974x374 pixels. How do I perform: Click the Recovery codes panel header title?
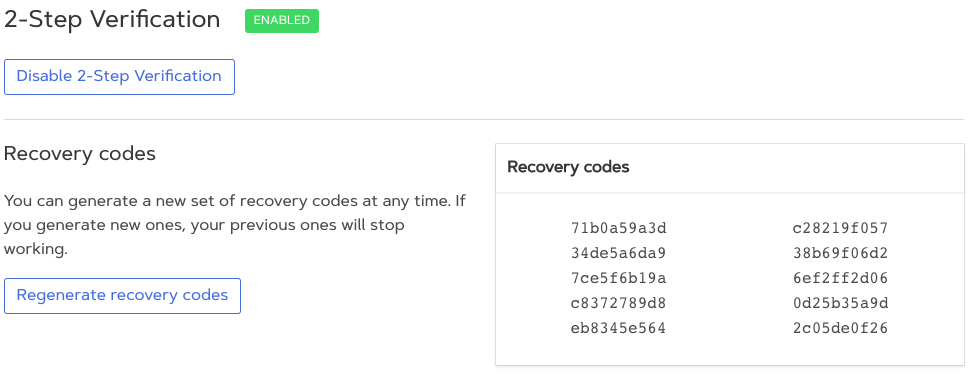pos(568,167)
